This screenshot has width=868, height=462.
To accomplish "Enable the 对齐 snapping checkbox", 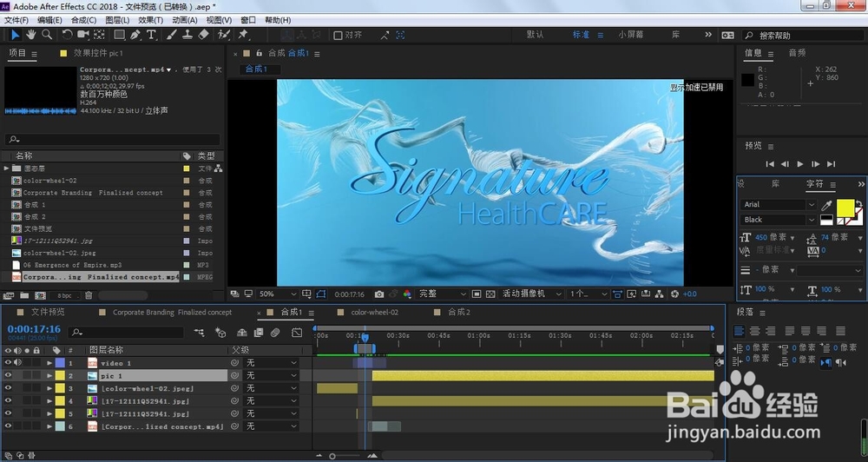I will click(338, 35).
